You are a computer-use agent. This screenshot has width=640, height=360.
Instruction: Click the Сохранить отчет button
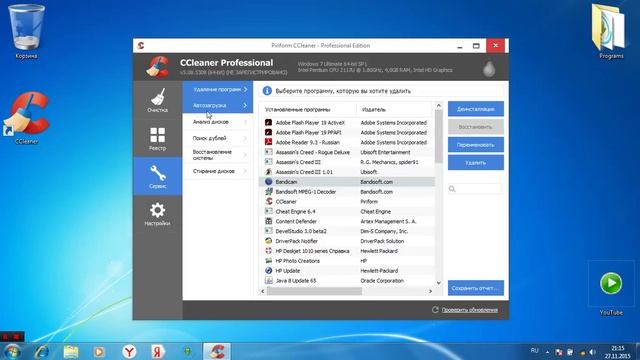pyautogui.click(x=476, y=288)
